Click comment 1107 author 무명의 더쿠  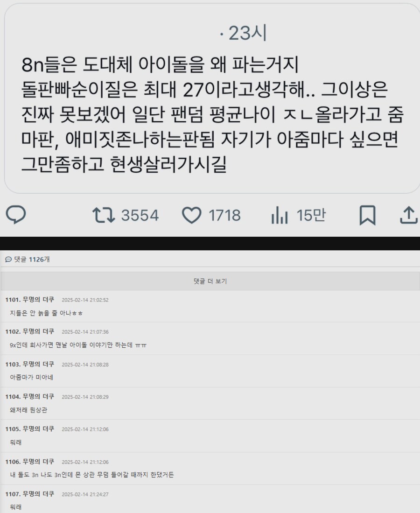[38, 494]
